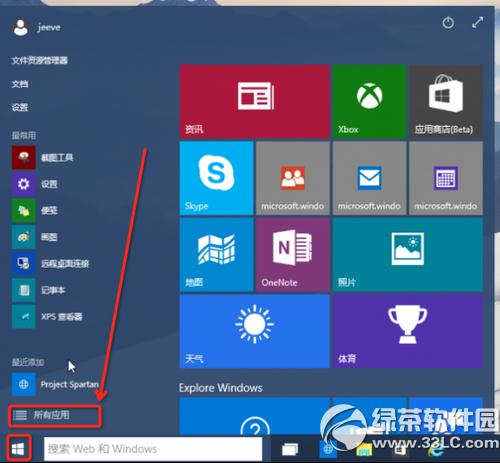Expand Start menu to full screen
Screen dimensions: 500x463
coord(478,23)
